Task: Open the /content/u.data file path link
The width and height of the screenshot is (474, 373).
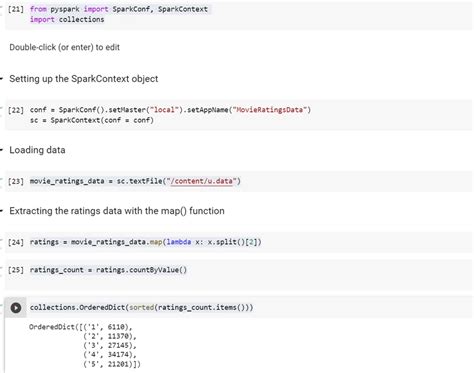Action: point(203,181)
